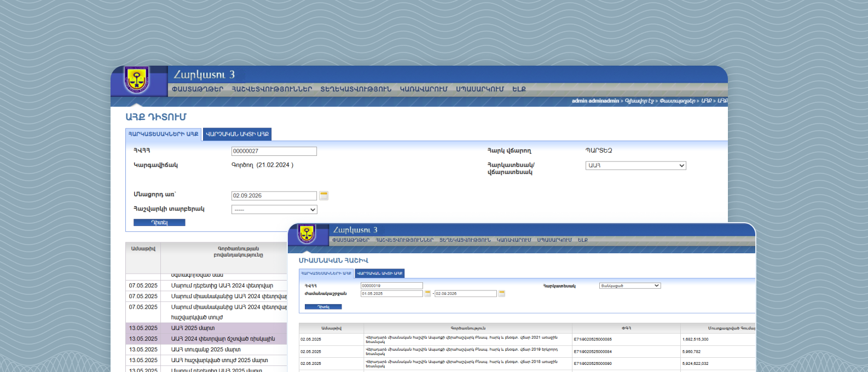
Task: Click the start date field 01.05.2025
Action: point(392,294)
